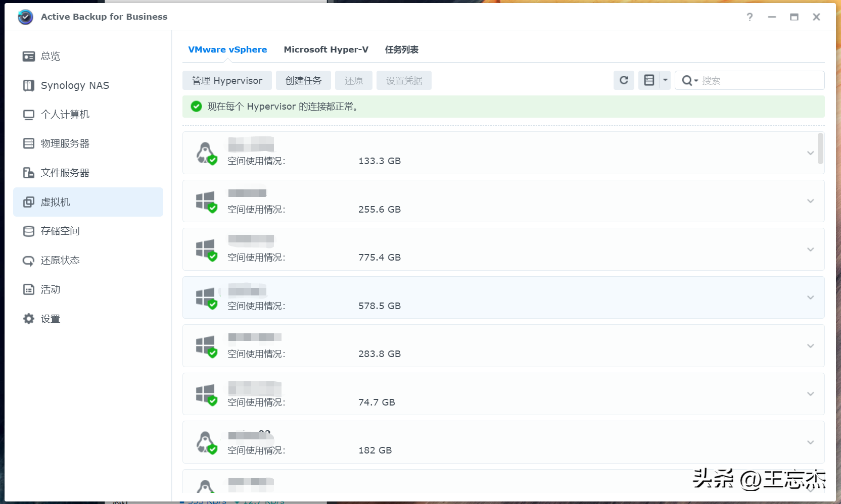Expand the 283.8 GB virtual machine row
This screenshot has height=504, width=841.
(810, 346)
